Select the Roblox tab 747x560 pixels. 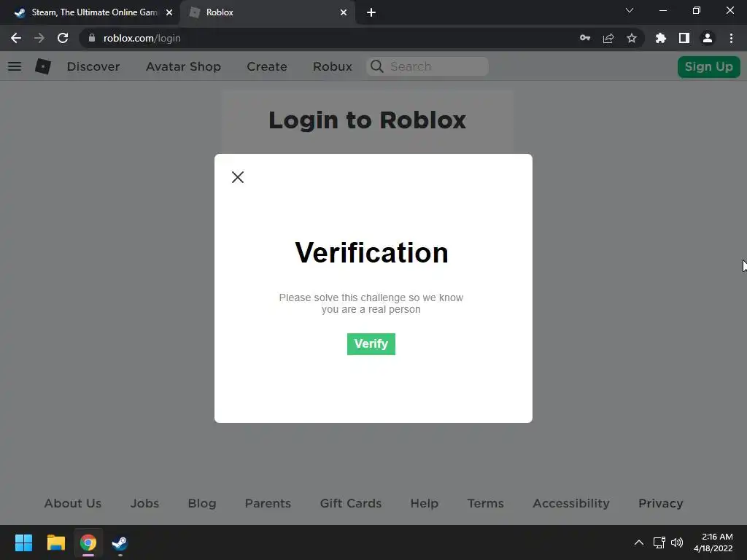(267, 12)
